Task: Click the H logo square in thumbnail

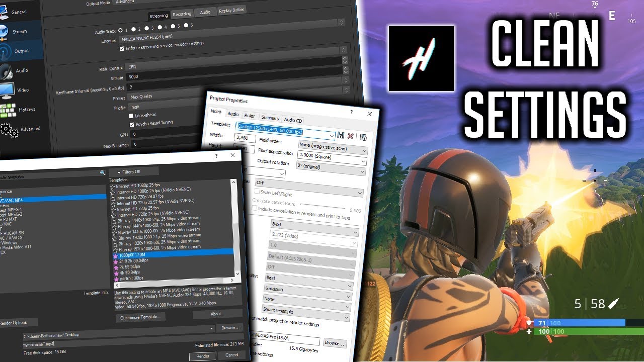Action: coord(421,58)
